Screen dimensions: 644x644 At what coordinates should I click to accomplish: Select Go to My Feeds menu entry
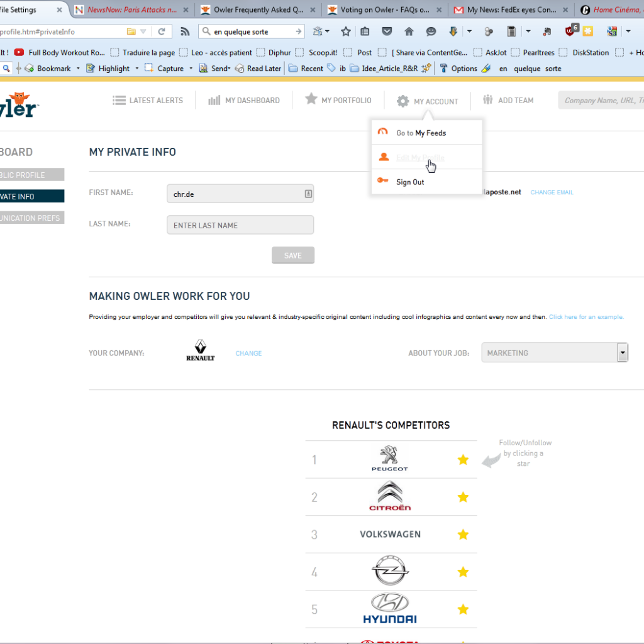click(x=426, y=133)
